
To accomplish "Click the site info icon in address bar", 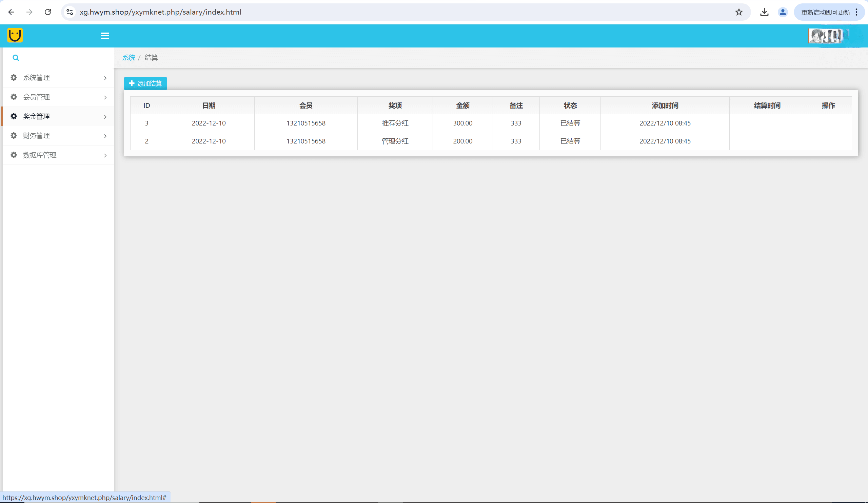I will (x=70, y=13).
